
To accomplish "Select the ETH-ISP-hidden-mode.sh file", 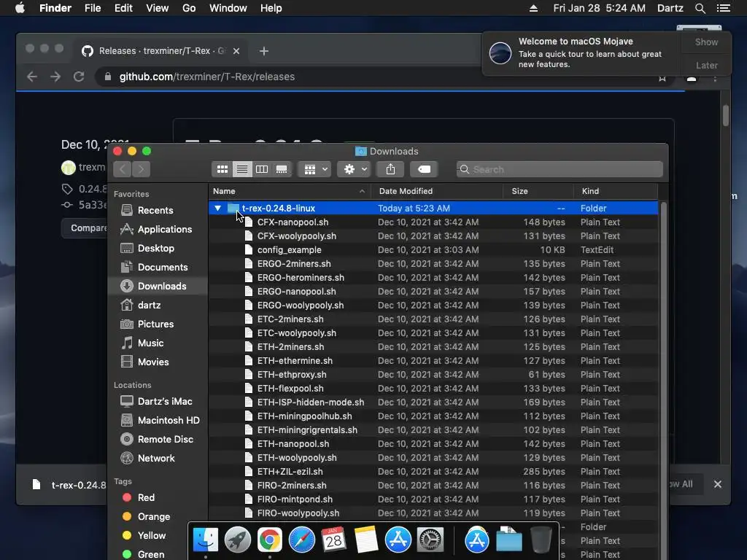I will pyautogui.click(x=433, y=402).
